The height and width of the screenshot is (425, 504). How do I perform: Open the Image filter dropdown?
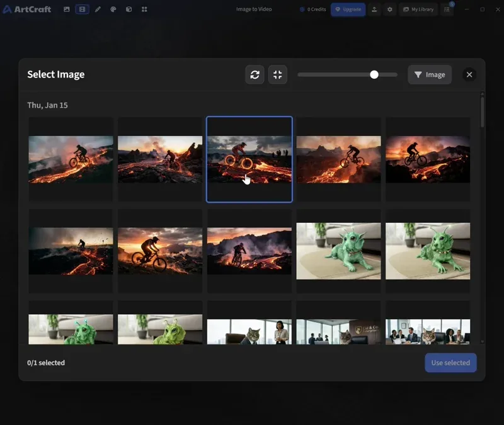click(430, 74)
